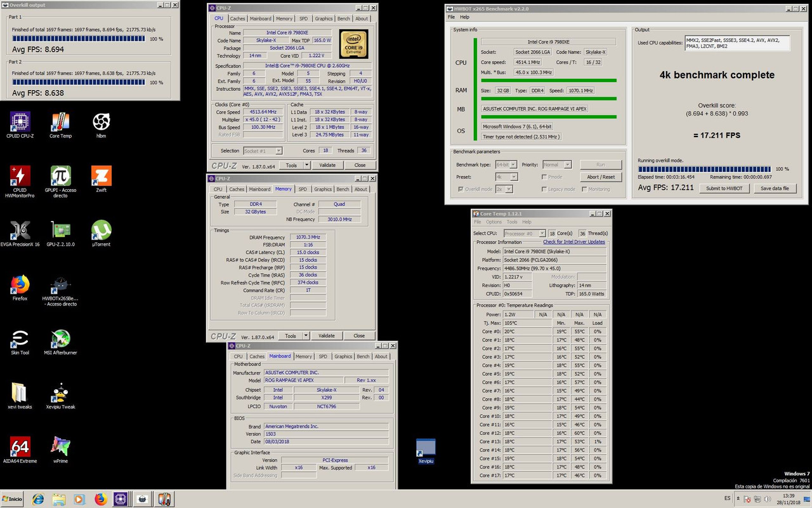The image size is (812, 508).
Task: Click the Part 1 progress bar in Overkill output
Action: [x=79, y=39]
